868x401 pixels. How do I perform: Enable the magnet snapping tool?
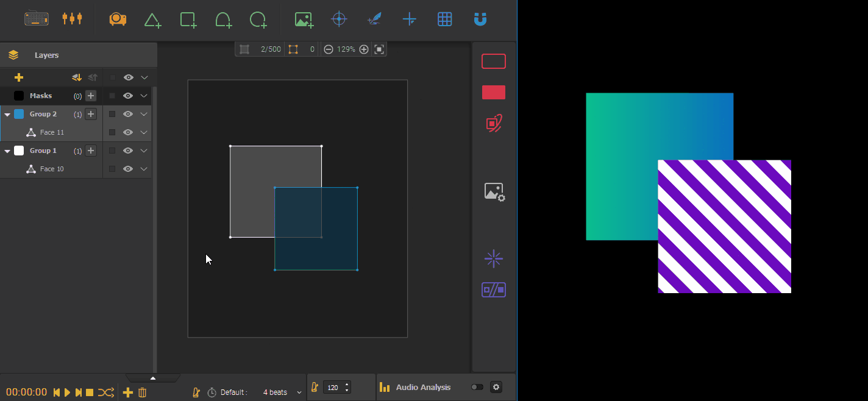click(480, 19)
